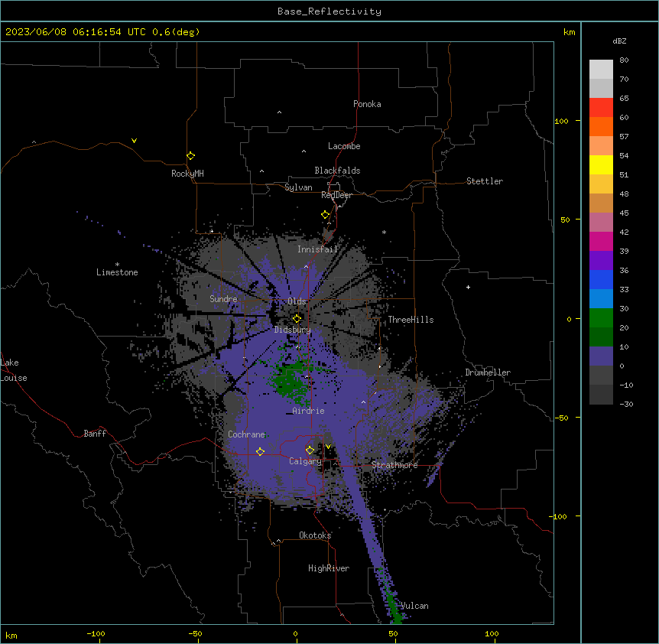Select the Innisfail label
659x644 pixels.
coord(317,249)
